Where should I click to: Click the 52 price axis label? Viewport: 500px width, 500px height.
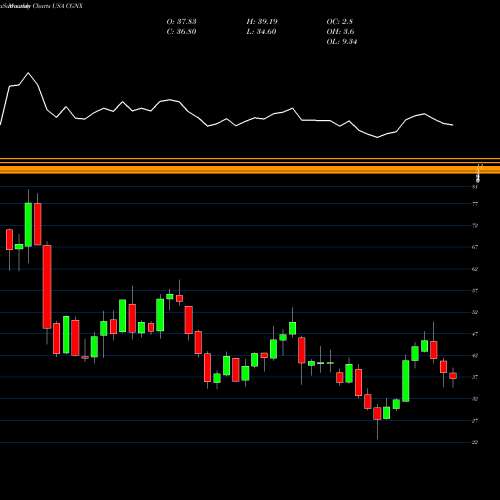tap(475, 312)
